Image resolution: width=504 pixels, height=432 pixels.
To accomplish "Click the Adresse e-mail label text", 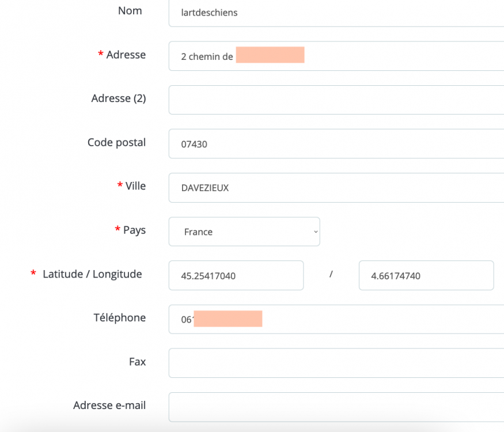I will (109, 406).
